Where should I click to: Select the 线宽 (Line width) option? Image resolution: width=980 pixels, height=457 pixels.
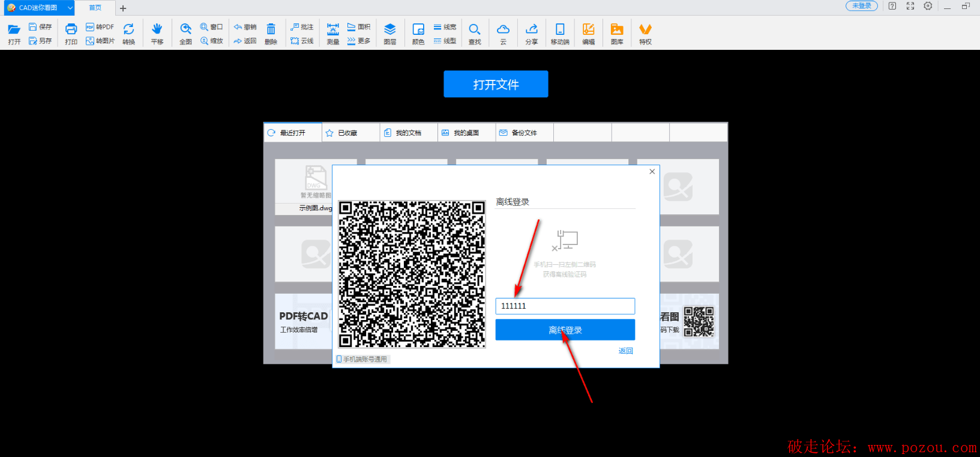coord(445,27)
